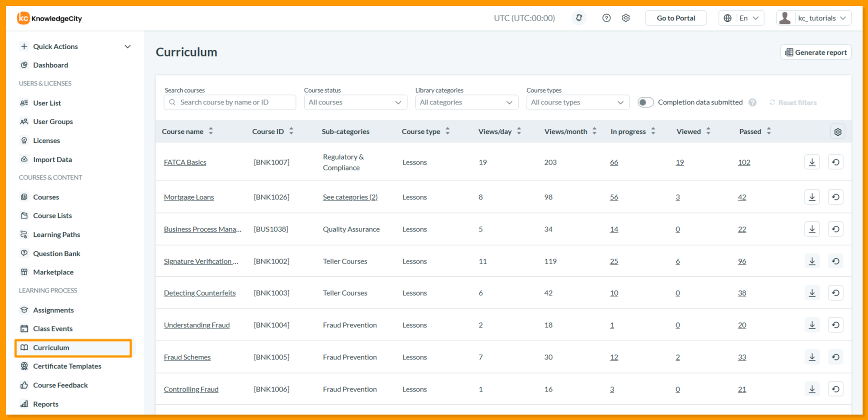Viewport: 868px width, 420px height.
Task: Open Dashboard in the sidebar
Action: pos(50,65)
